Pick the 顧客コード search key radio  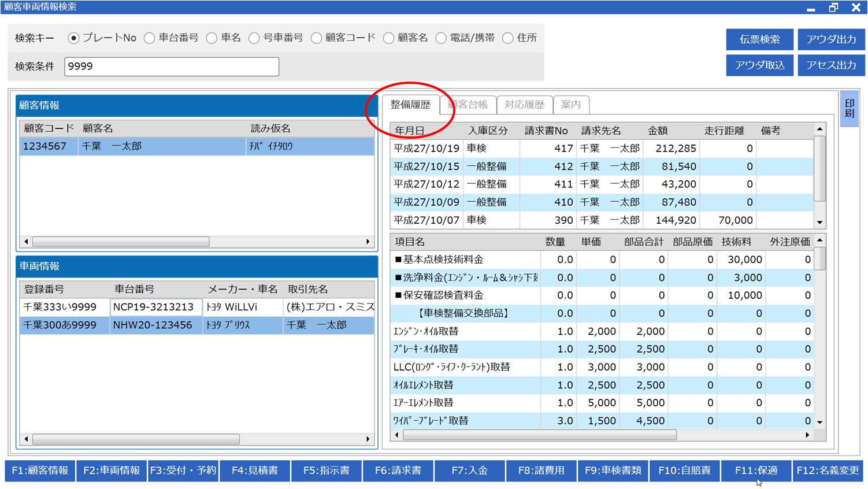pyautogui.click(x=316, y=38)
